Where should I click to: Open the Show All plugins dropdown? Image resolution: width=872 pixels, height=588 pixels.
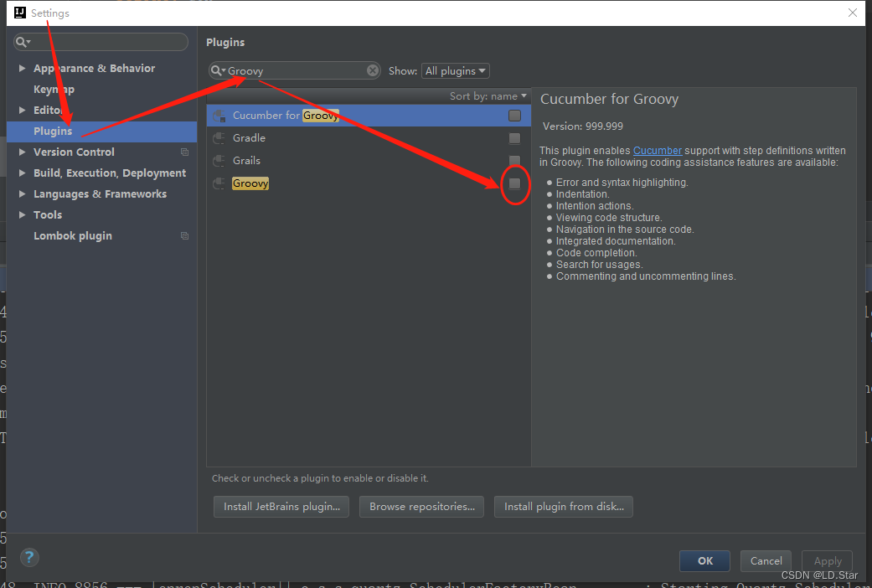coord(456,70)
